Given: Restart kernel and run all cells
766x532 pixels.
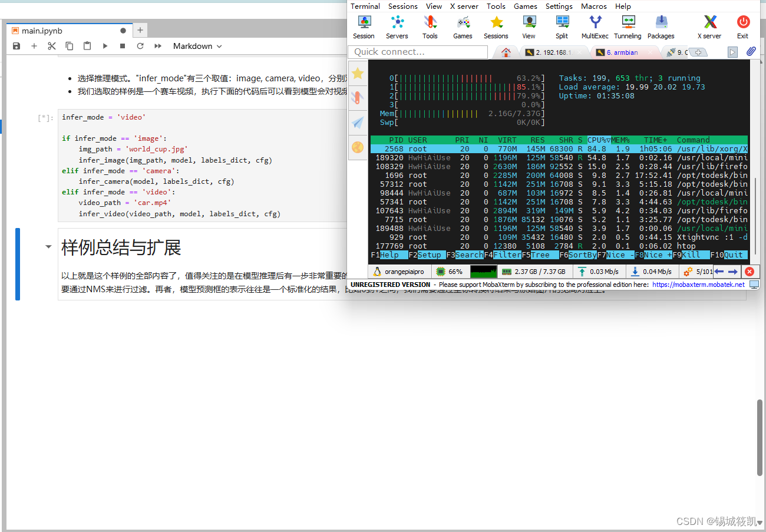Looking at the screenshot, I should pyautogui.click(x=158, y=46).
